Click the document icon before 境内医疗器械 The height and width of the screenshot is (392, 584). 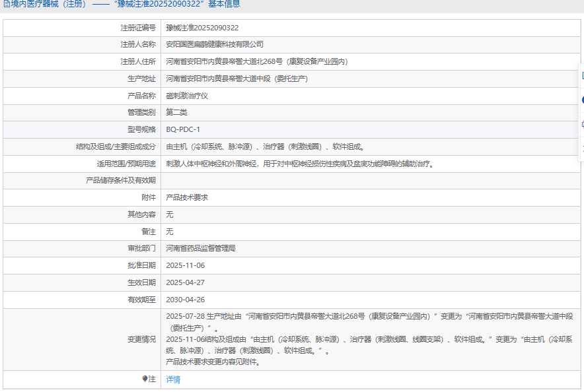click(6, 4)
